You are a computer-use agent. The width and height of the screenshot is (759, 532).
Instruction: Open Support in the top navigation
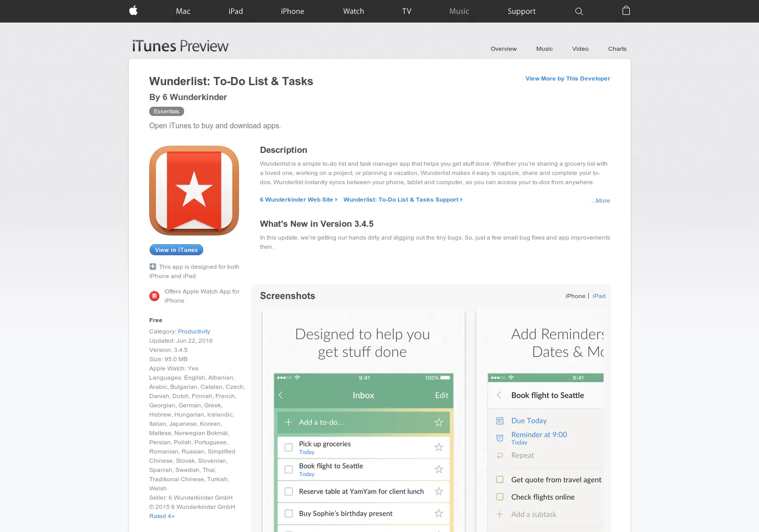pyautogui.click(x=522, y=11)
